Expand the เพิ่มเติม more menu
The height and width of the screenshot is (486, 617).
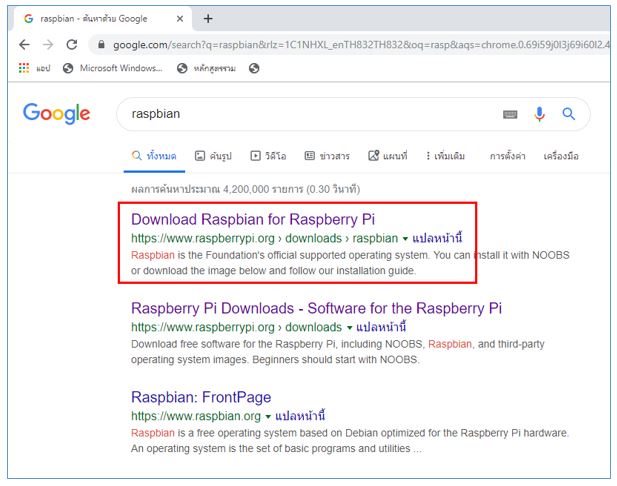point(445,156)
